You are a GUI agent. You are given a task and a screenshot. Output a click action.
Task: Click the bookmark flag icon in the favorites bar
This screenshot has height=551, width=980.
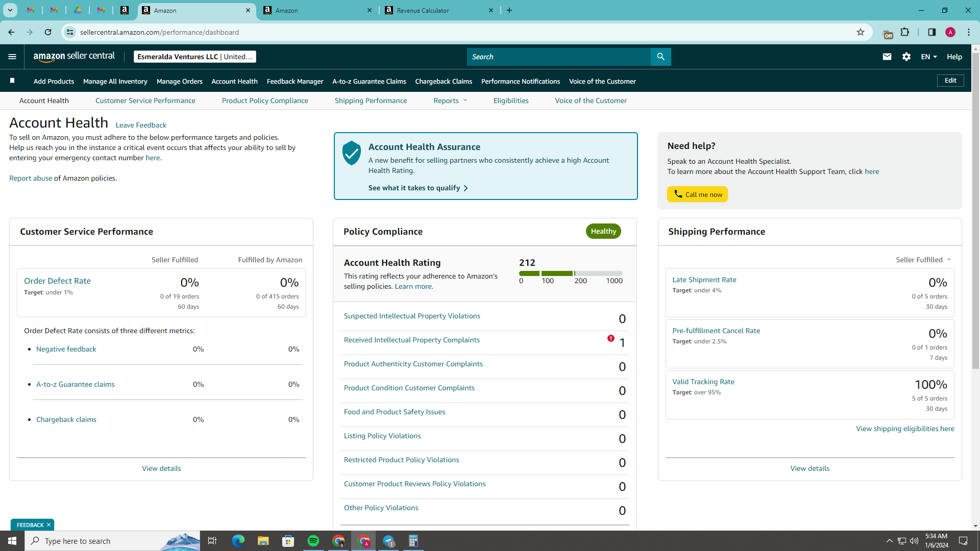[12, 81]
